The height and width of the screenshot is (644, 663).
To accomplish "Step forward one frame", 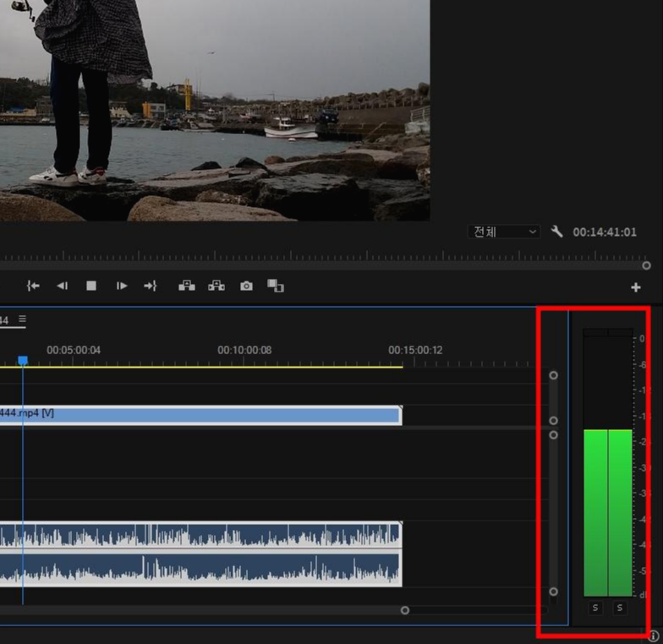I will (122, 286).
